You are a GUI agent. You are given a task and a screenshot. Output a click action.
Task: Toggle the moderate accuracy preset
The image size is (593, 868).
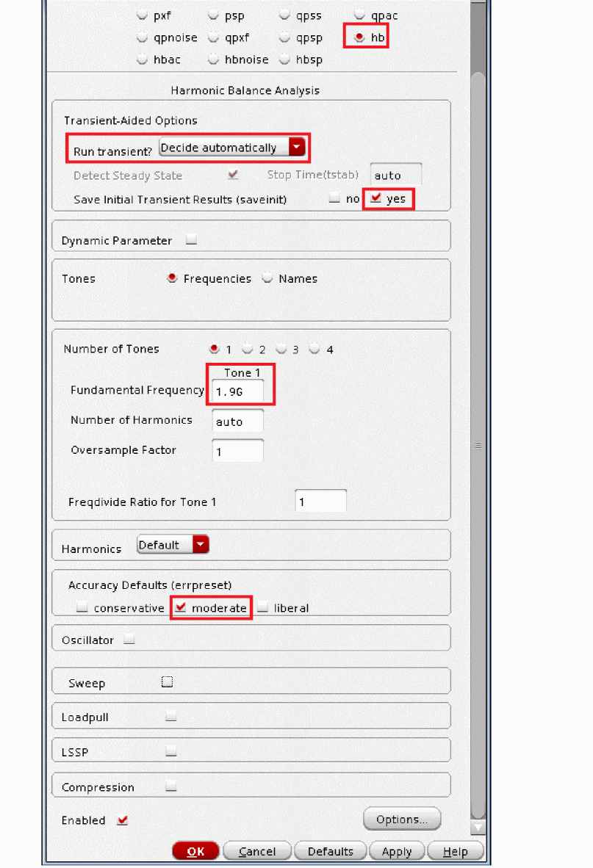[x=181, y=607]
